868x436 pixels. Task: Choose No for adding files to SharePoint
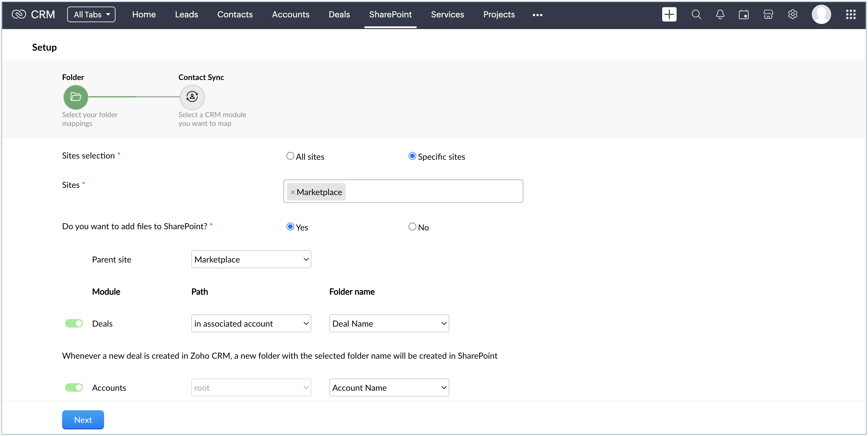coord(412,227)
